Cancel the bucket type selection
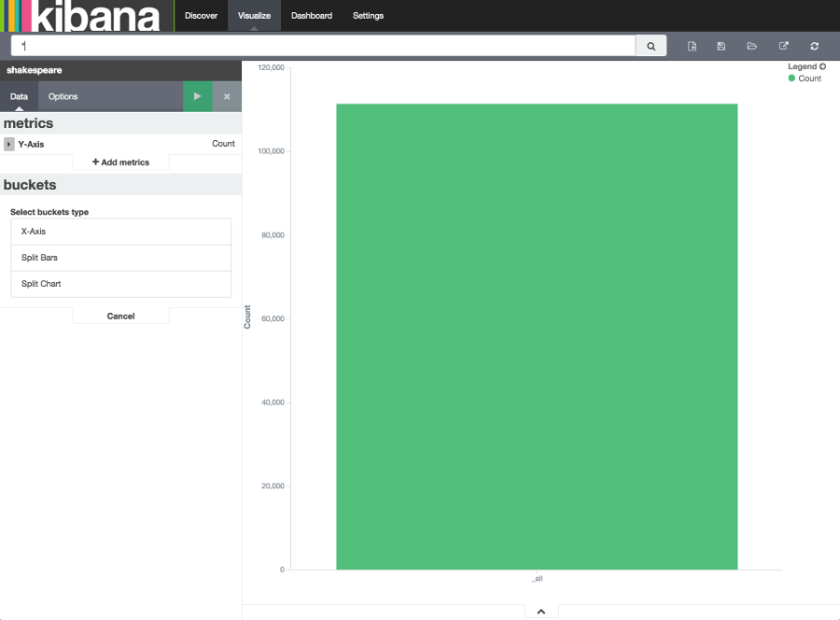 [x=120, y=316]
